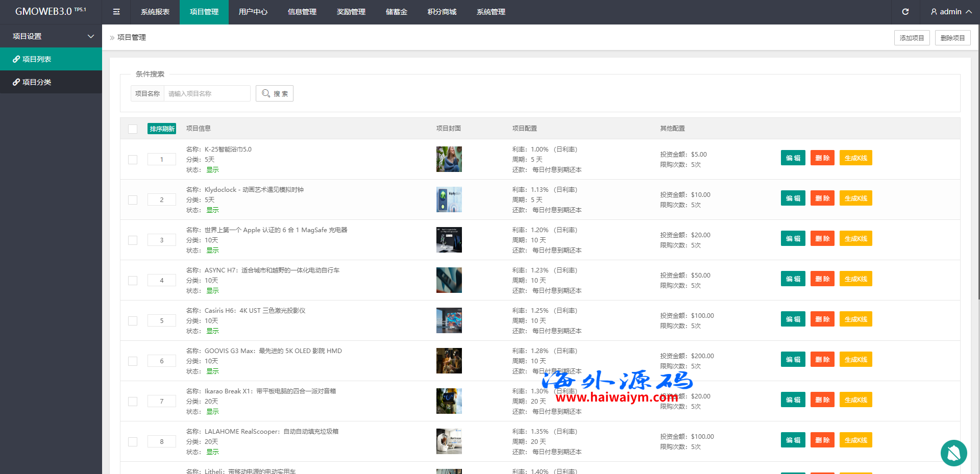The width and height of the screenshot is (980, 474).
Task: Open the K-25 project cover thumbnail
Action: click(x=449, y=159)
